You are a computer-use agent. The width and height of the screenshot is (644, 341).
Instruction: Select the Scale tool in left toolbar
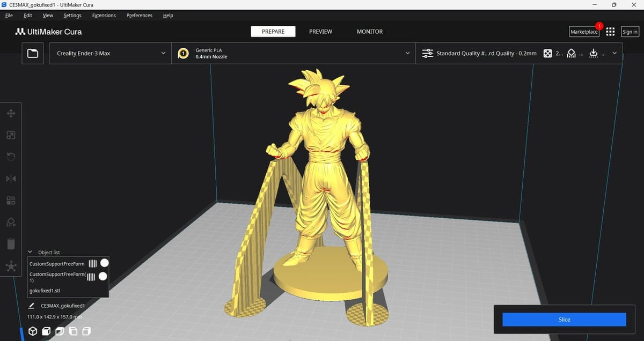pyautogui.click(x=11, y=135)
